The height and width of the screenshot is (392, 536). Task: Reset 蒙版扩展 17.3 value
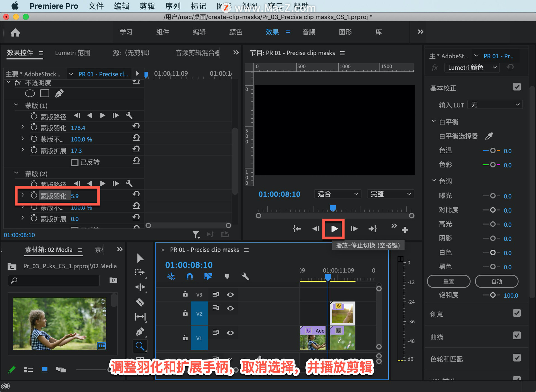[136, 149]
